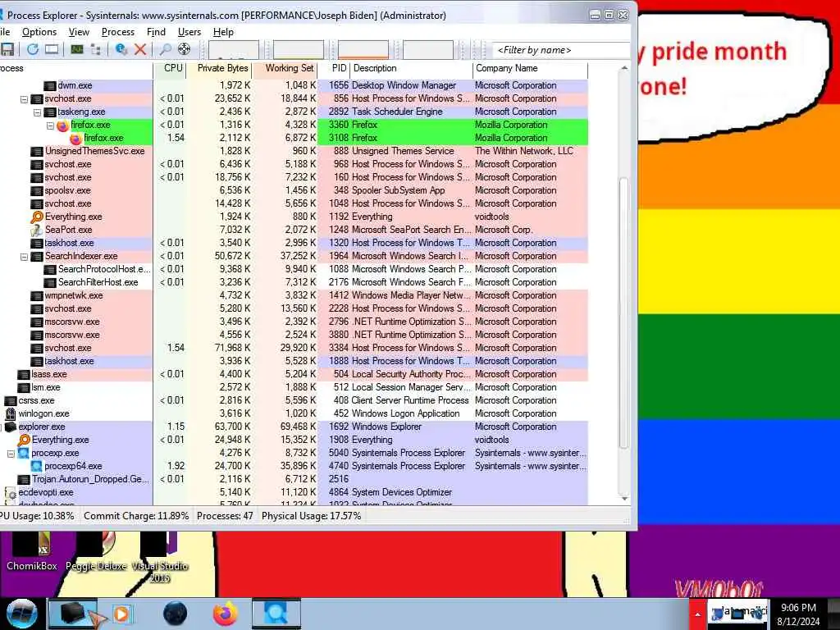Click the mini toolbar graph with the orange line
Image resolution: width=840 pixels, height=630 pixels.
point(363,50)
